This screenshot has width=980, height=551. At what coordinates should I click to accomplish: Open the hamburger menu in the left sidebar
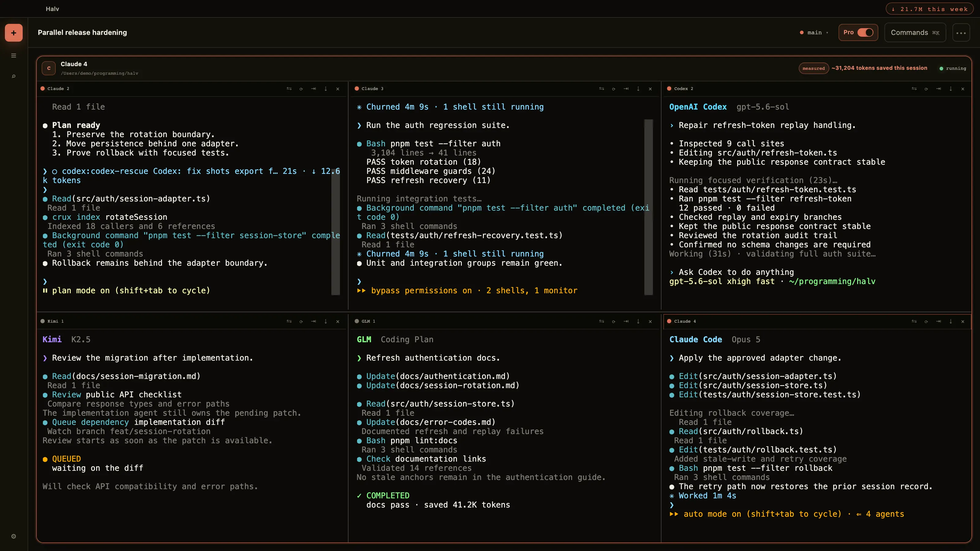pos(14,55)
